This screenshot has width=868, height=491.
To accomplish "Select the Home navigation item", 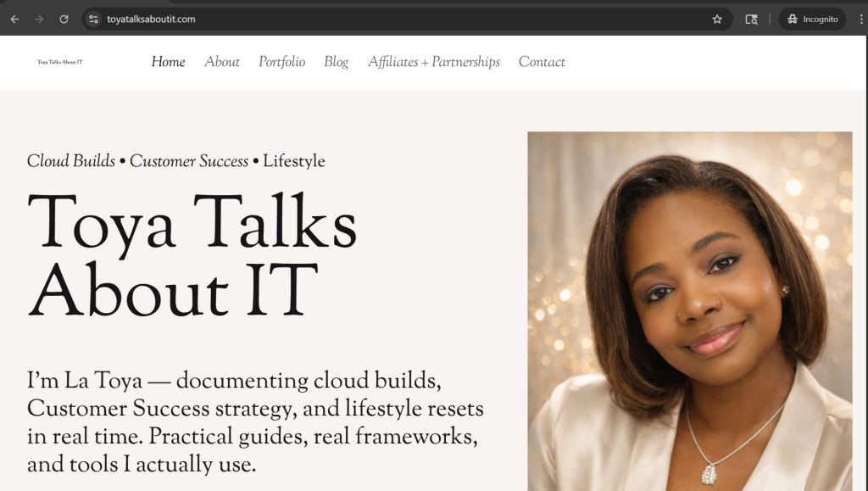I will pyautogui.click(x=169, y=62).
